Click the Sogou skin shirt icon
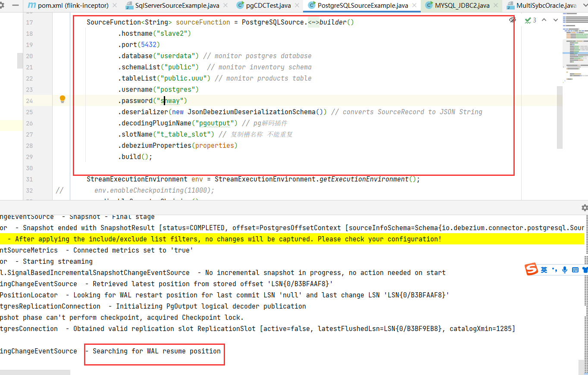Viewport: 588px width, 375px height. 585,270
